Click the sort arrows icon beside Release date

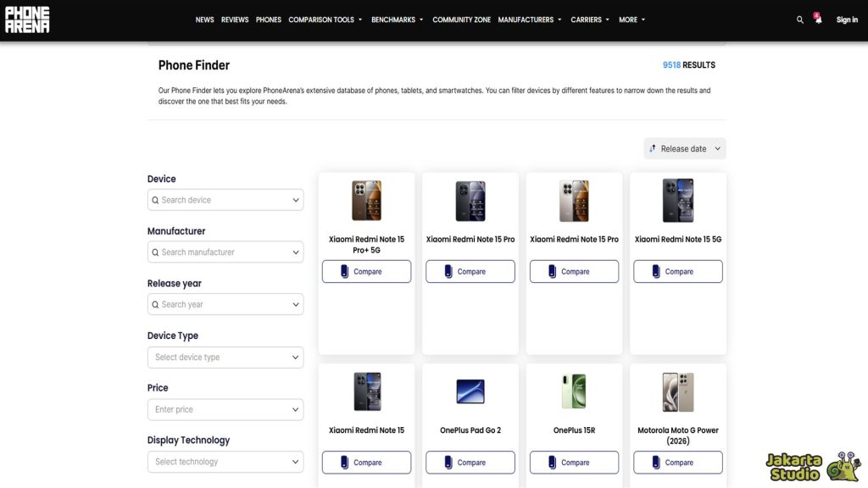pyautogui.click(x=653, y=148)
